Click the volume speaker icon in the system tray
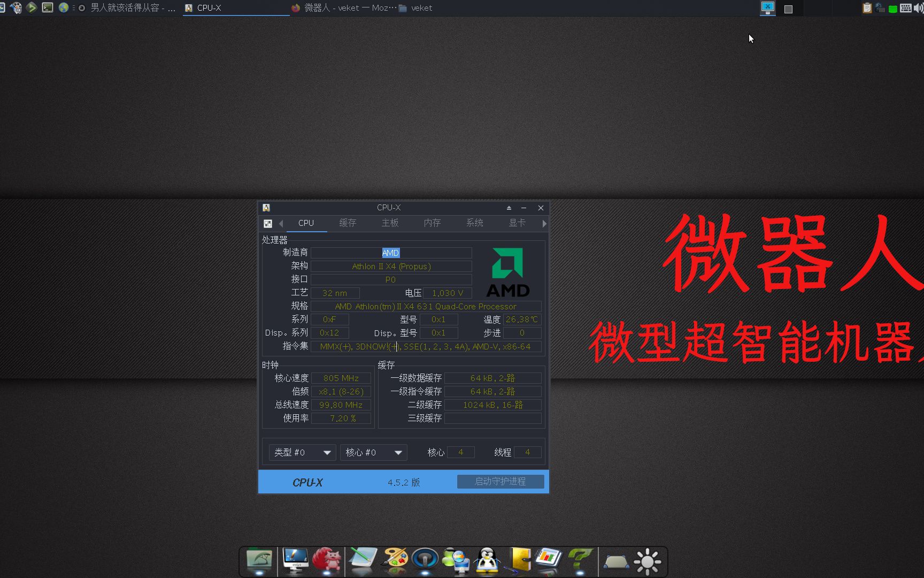Image resolution: width=924 pixels, height=578 pixels. (918, 7)
